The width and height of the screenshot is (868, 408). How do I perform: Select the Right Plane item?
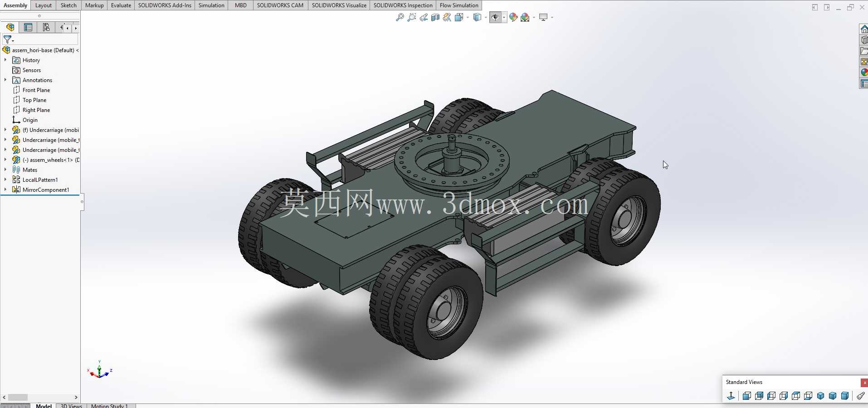[31, 110]
